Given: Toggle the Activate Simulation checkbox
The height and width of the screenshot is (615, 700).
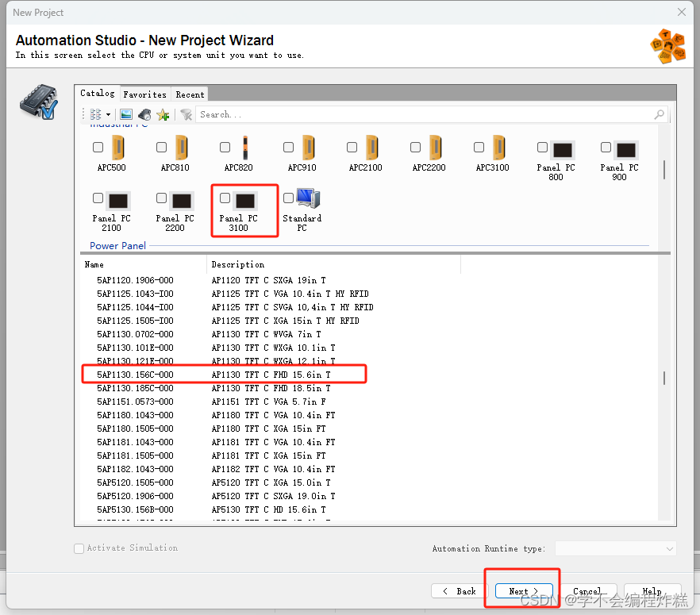Looking at the screenshot, I should (x=79, y=548).
